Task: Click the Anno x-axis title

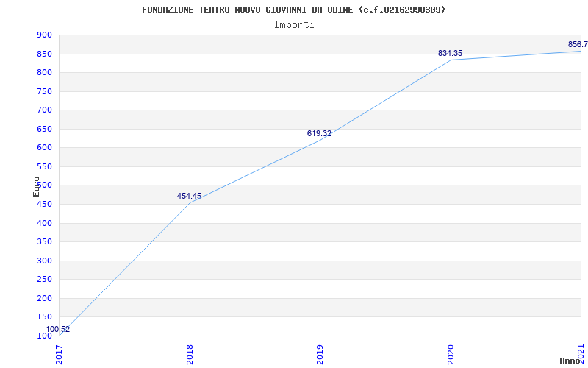Action: click(x=570, y=361)
